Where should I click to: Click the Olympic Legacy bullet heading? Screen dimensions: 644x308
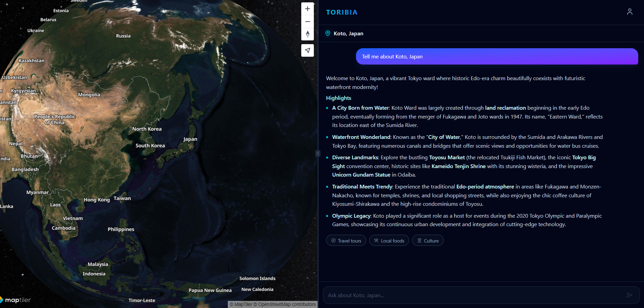pos(351,216)
